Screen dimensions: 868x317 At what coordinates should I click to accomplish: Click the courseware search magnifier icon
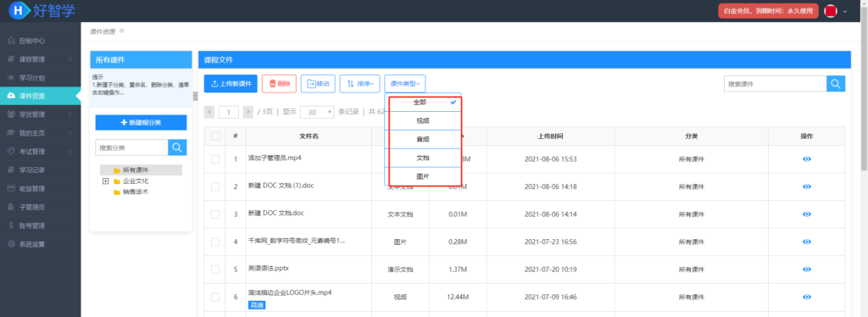click(836, 84)
